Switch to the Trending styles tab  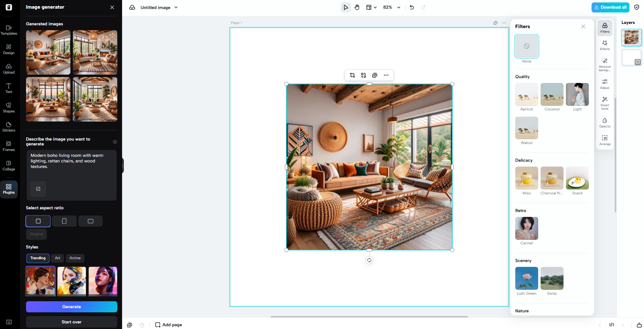tap(38, 258)
